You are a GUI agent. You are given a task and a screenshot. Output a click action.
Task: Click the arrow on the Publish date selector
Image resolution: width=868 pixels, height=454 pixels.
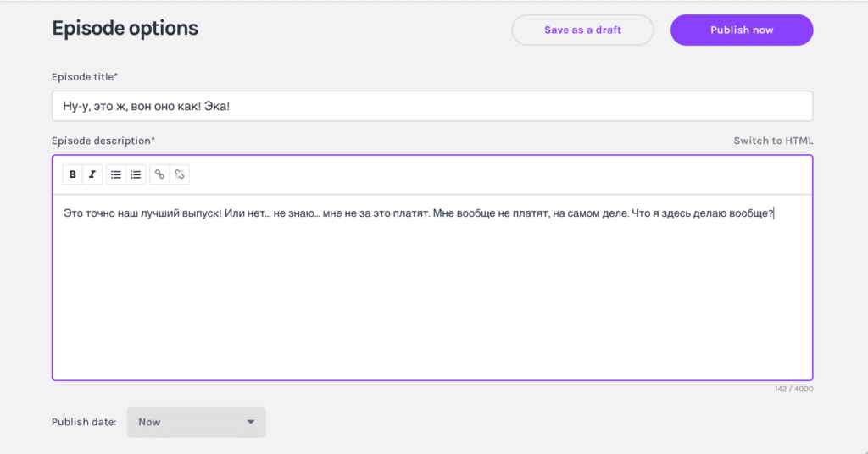point(250,422)
